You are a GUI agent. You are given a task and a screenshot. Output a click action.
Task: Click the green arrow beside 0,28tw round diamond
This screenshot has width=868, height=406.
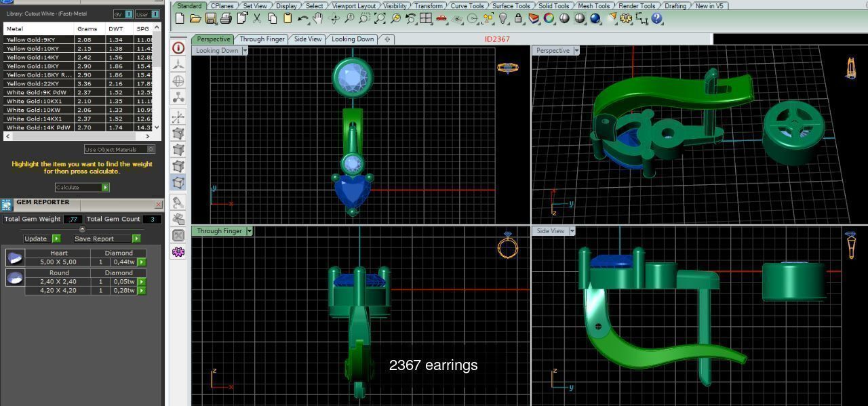coord(142,290)
